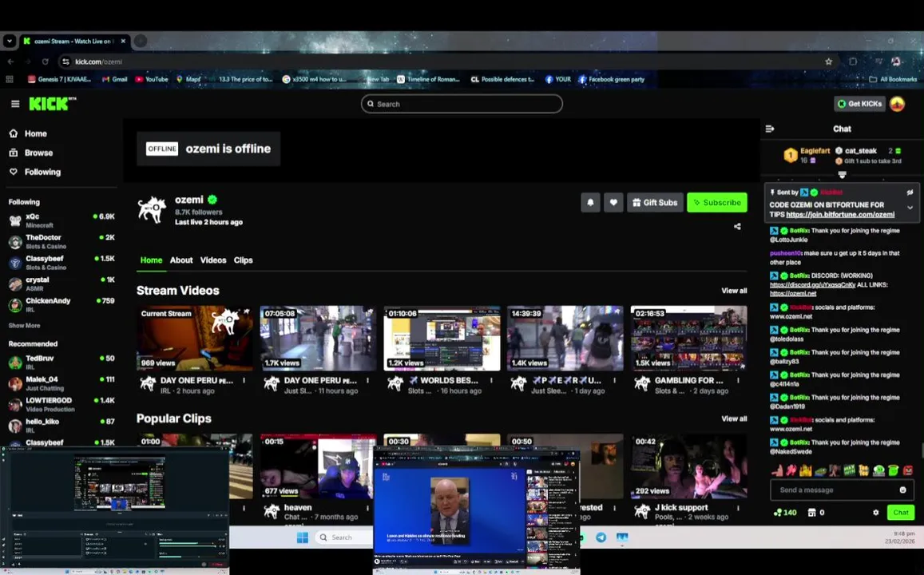This screenshot has height=575, width=924.
Task: Switch to the Clips tab
Action: [243, 260]
